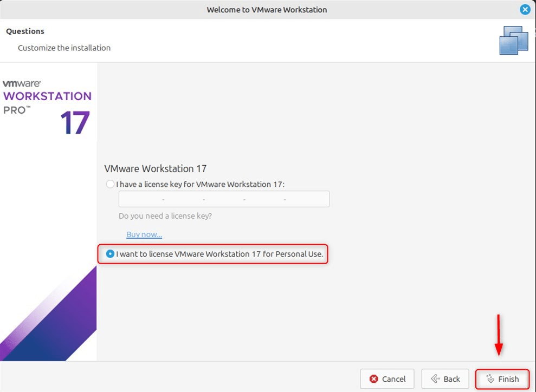
Task: Click the checkmark icon on Finish
Action: (490, 379)
